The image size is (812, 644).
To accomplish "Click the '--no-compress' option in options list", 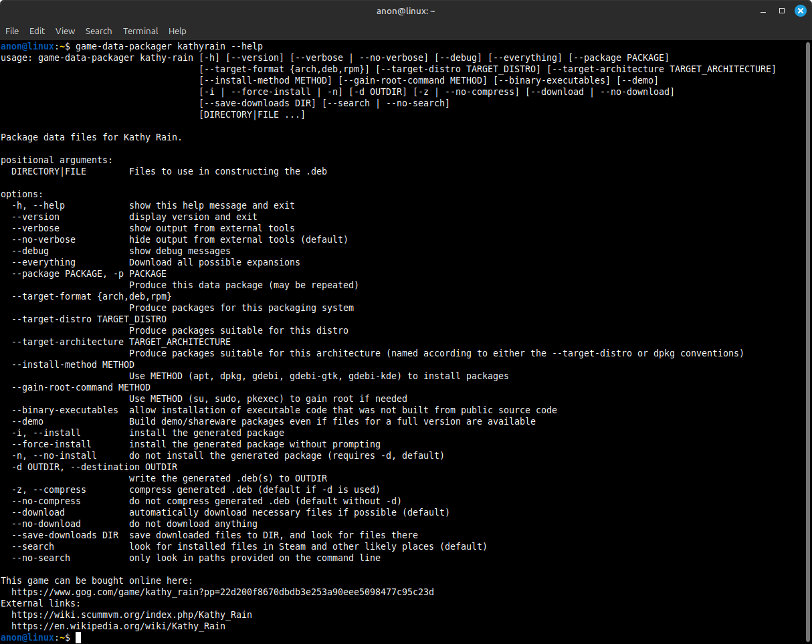I will [x=46, y=501].
